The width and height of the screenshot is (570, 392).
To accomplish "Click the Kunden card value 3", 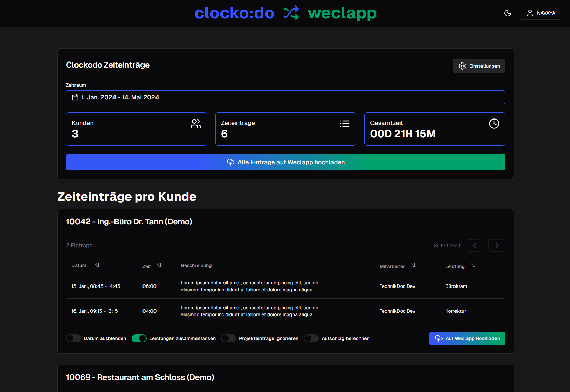I will coord(75,134).
